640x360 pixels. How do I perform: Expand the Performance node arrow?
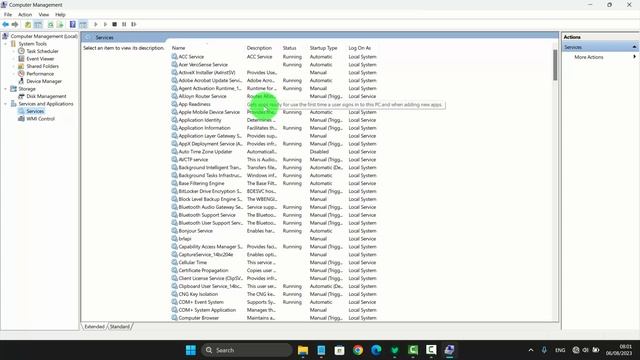[13, 73]
